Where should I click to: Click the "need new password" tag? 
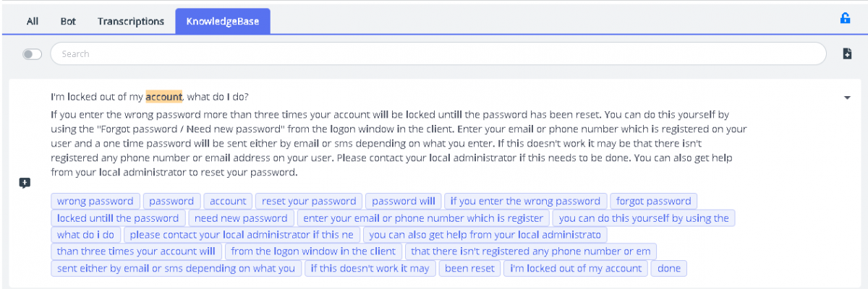[242, 217]
